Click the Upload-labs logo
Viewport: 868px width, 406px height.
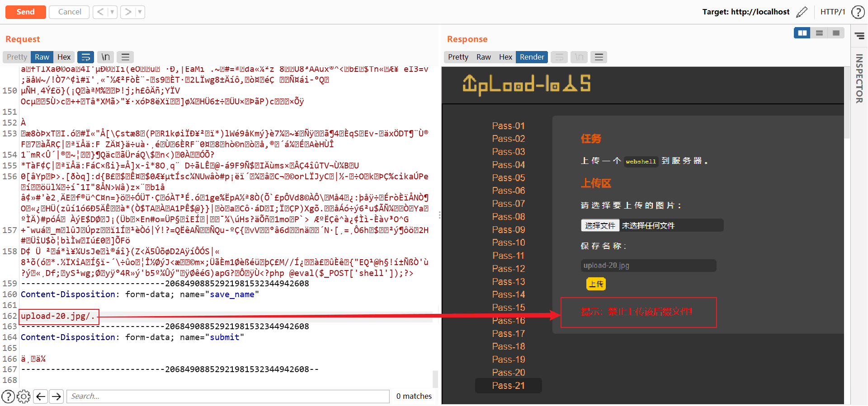527,84
